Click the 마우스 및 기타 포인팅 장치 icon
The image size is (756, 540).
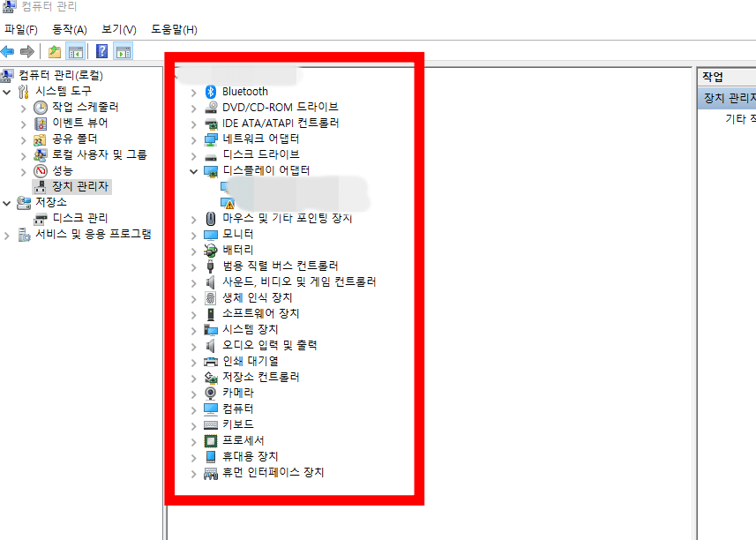211,219
